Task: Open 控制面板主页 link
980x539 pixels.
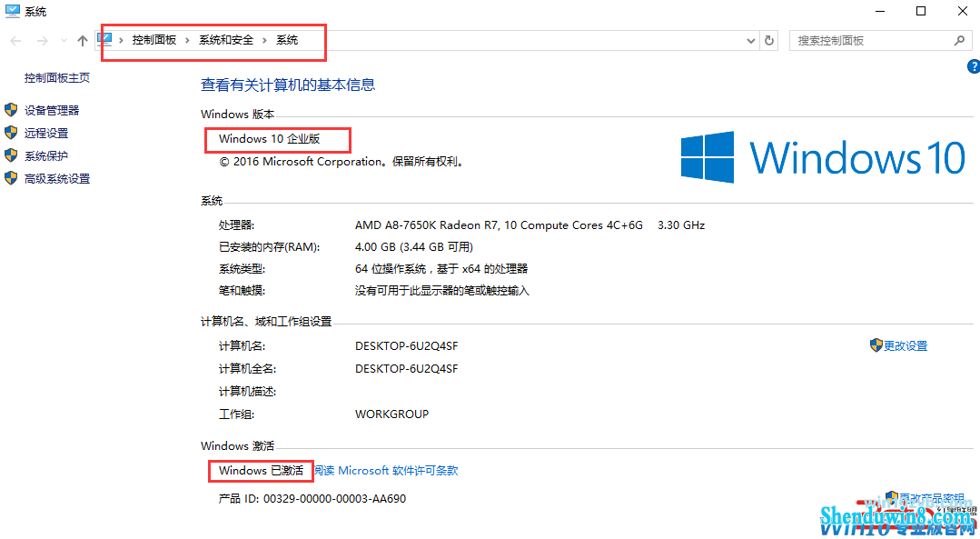Action: coord(57,77)
